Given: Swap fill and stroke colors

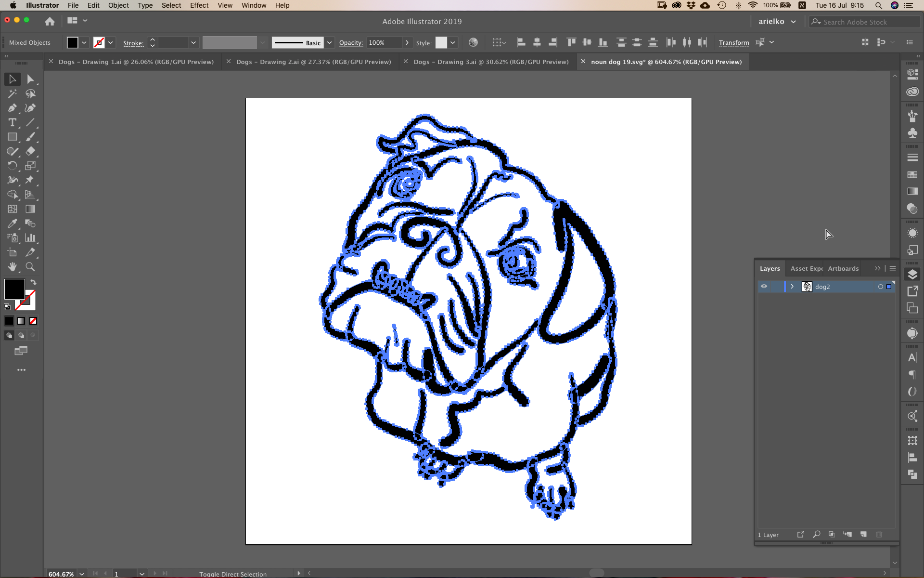Looking at the screenshot, I should tap(33, 282).
